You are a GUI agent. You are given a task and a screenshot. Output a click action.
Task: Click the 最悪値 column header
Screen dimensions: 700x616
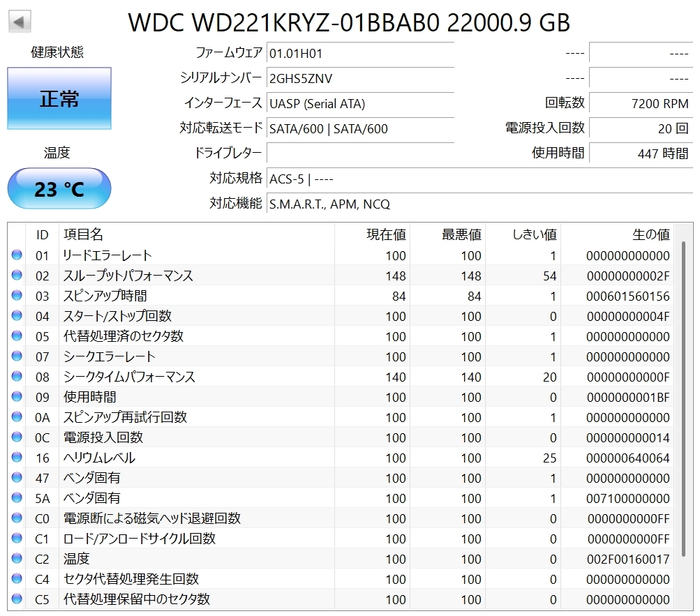(x=448, y=234)
